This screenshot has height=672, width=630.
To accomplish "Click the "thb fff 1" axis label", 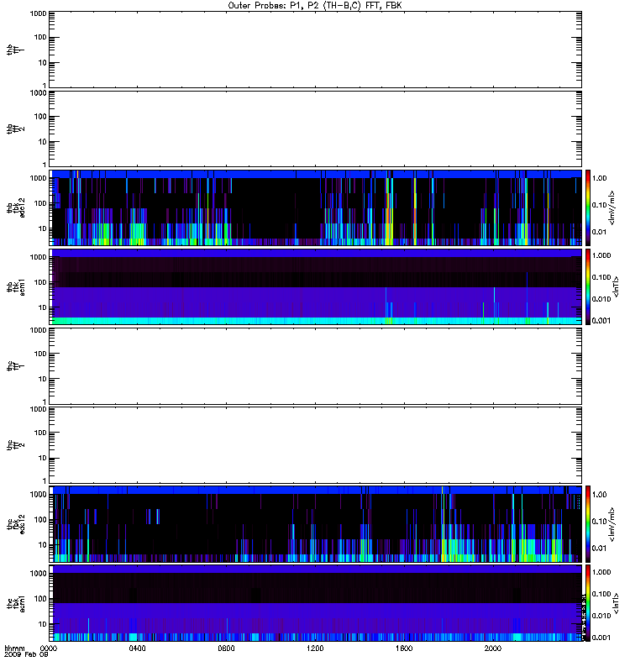I will click(15, 50).
